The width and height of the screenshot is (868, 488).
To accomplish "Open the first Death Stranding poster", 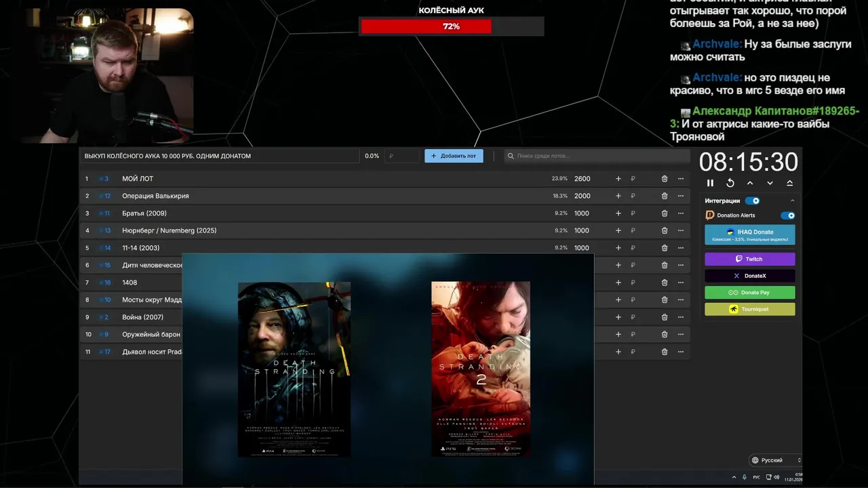I will 294,369.
